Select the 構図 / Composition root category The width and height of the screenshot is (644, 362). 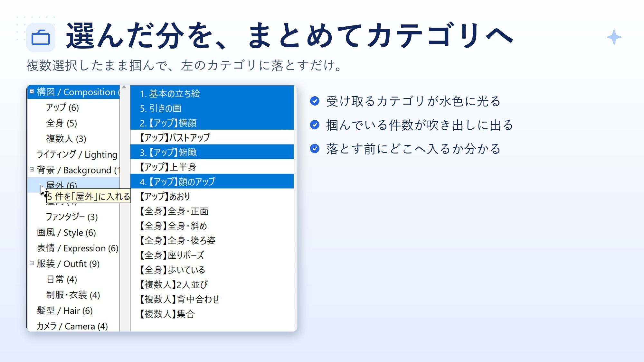78,92
